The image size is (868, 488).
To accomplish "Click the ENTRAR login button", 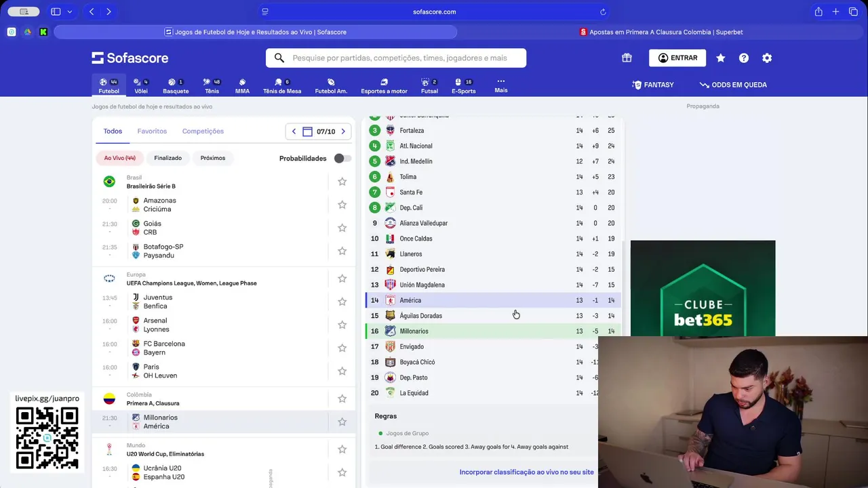I will [x=677, y=58].
